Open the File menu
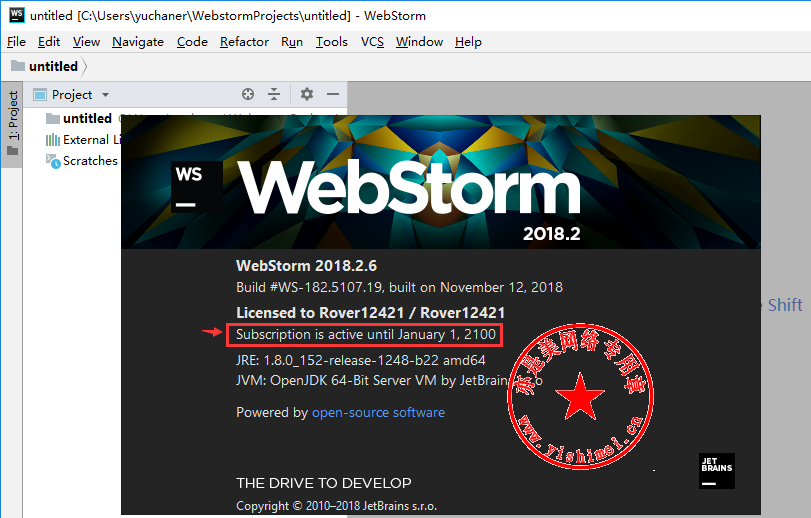The height and width of the screenshot is (518, 811). [x=16, y=42]
